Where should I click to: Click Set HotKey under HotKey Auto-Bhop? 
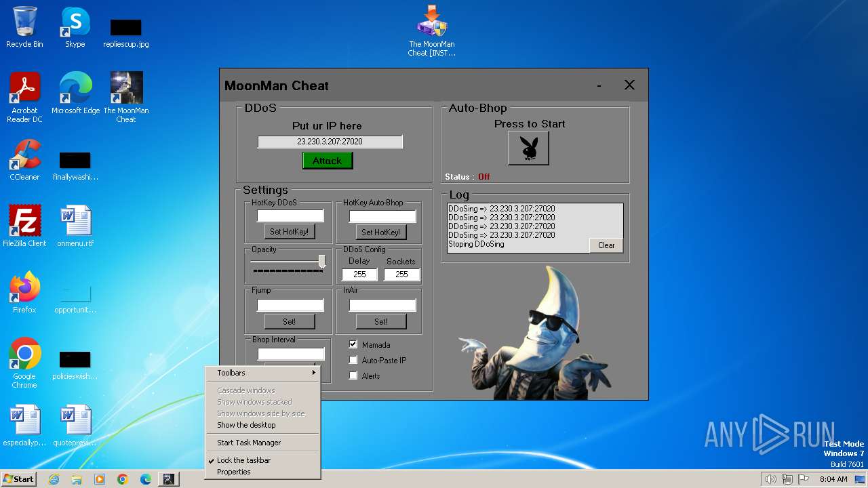point(381,232)
